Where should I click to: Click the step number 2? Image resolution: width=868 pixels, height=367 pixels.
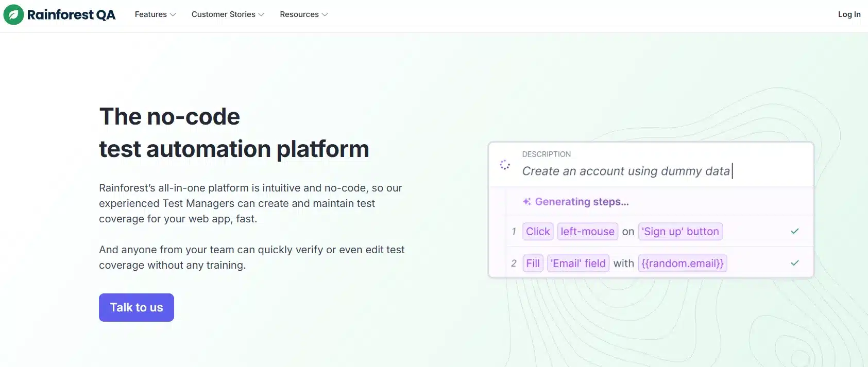click(514, 264)
